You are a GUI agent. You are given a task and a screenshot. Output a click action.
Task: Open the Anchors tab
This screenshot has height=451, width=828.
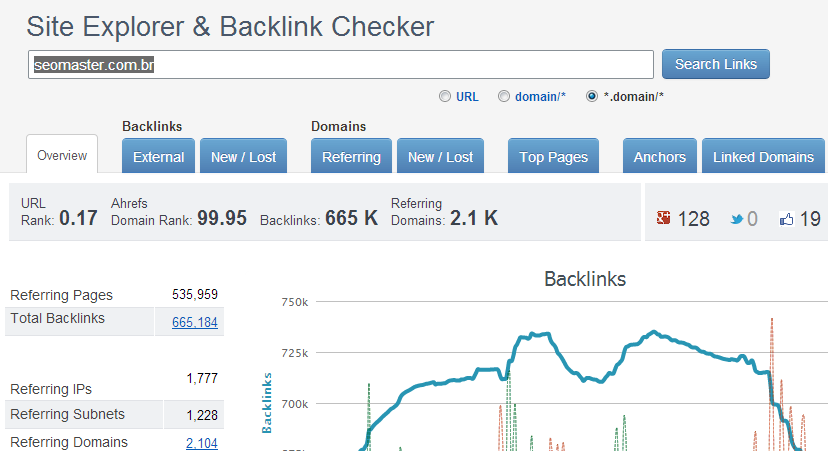660,156
